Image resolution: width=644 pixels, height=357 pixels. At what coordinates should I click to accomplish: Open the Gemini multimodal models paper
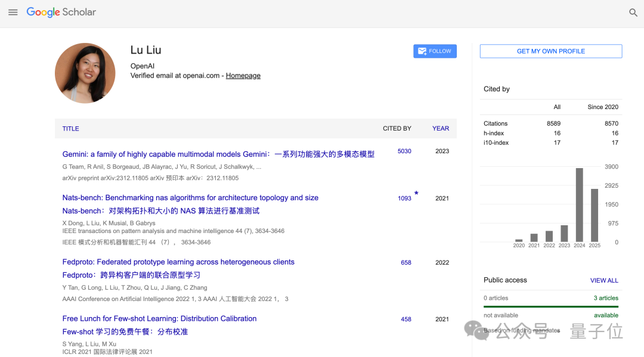click(x=218, y=154)
